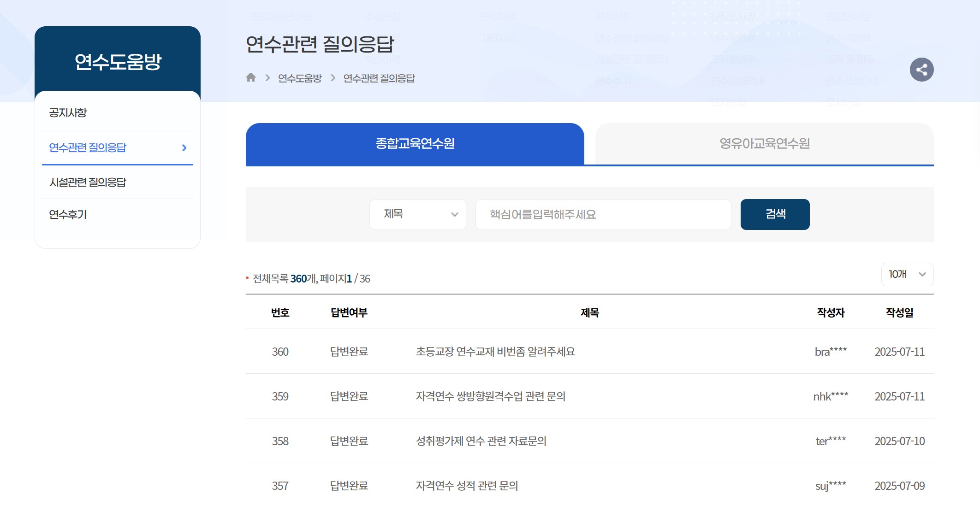Open post 초등교장 연수교재 비번좀 알려주세요

click(495, 352)
